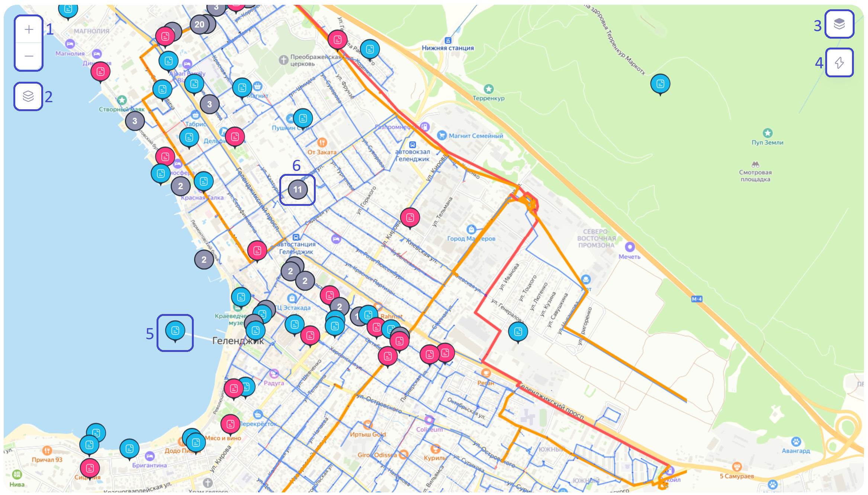This screenshot has height=495, width=868.
Task: Click pink marker next to автостанция Геленджик
Action: [x=257, y=250]
